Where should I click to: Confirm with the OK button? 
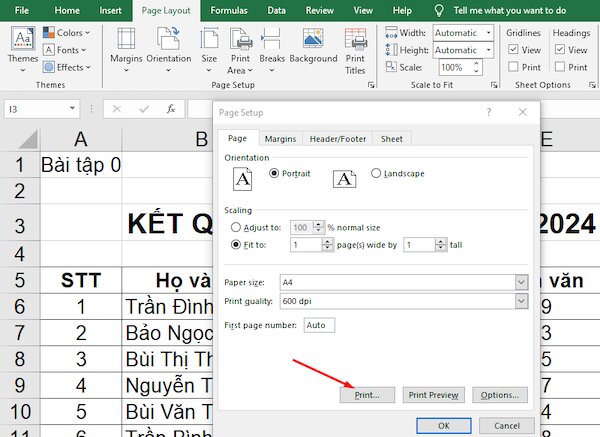click(x=444, y=426)
